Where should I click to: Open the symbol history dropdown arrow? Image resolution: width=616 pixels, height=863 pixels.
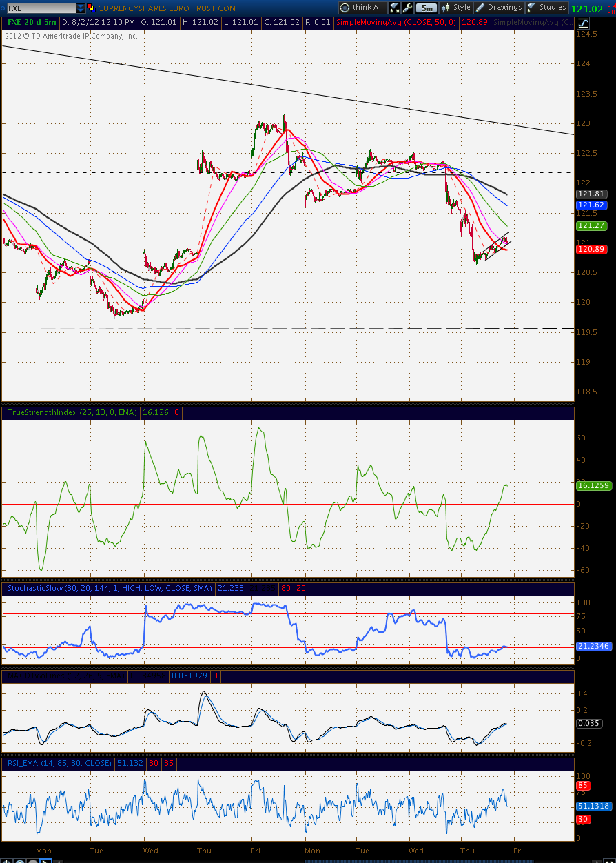[81, 8]
